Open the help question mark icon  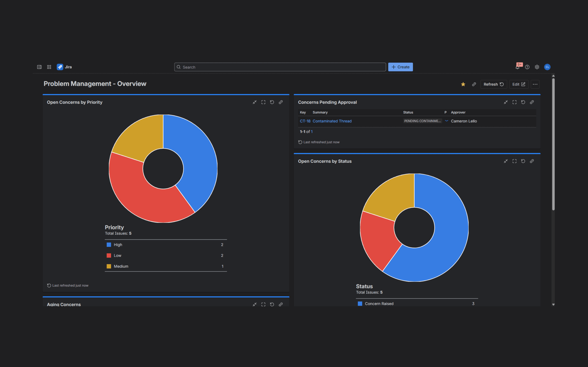pos(527,67)
